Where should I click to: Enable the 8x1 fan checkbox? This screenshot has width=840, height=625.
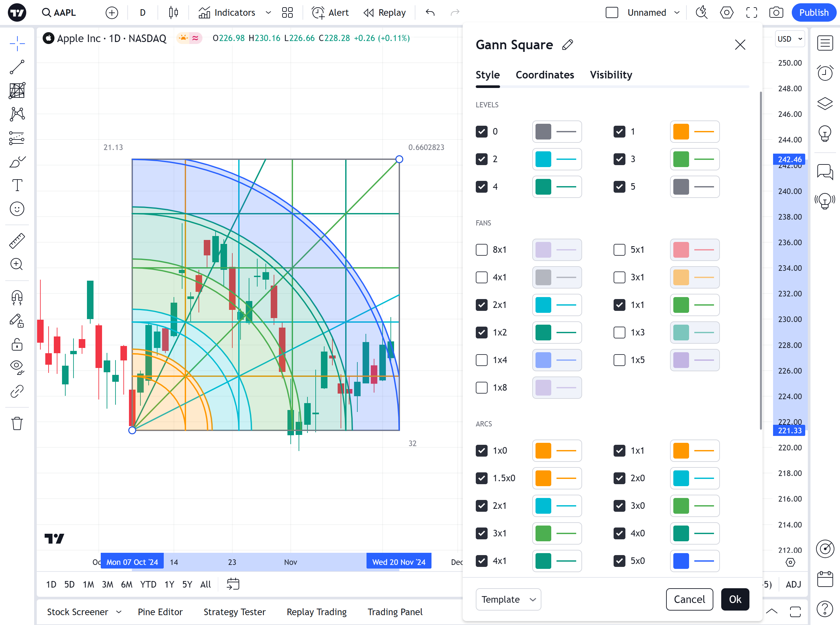pos(481,250)
